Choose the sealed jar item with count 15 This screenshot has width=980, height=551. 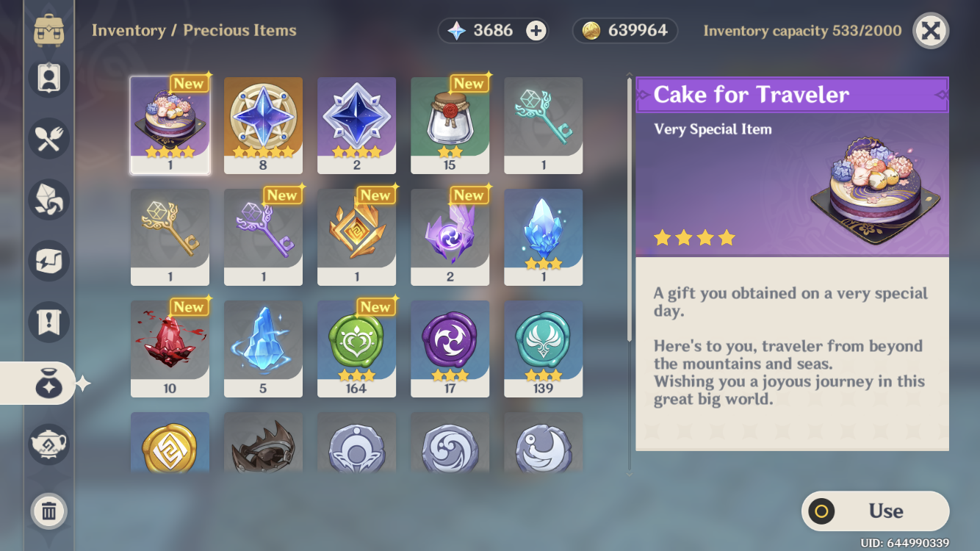(x=450, y=126)
